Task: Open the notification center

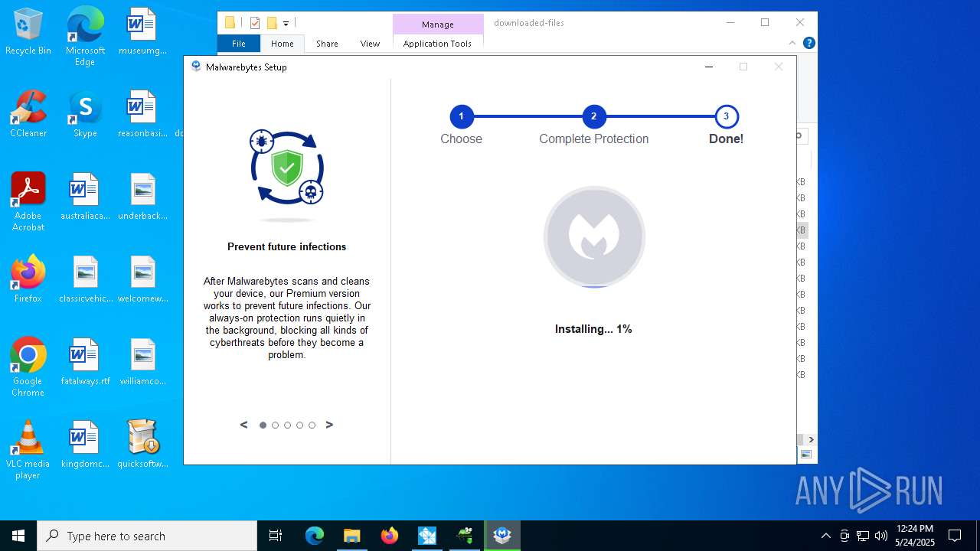Action: point(955,536)
